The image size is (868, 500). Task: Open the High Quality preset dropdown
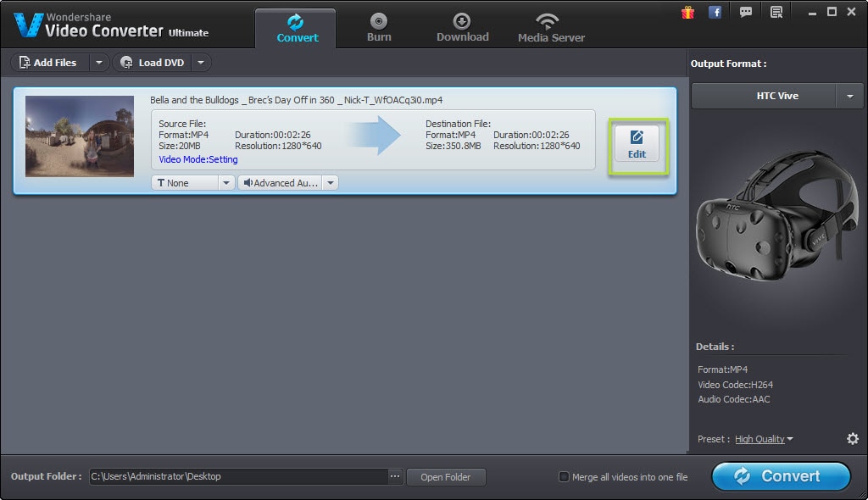pyautogui.click(x=764, y=439)
